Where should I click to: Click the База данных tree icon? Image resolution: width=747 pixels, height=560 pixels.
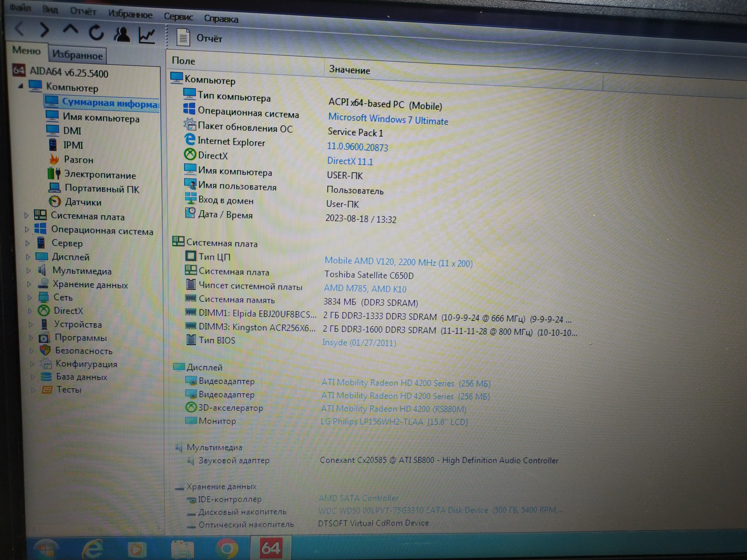(46, 377)
